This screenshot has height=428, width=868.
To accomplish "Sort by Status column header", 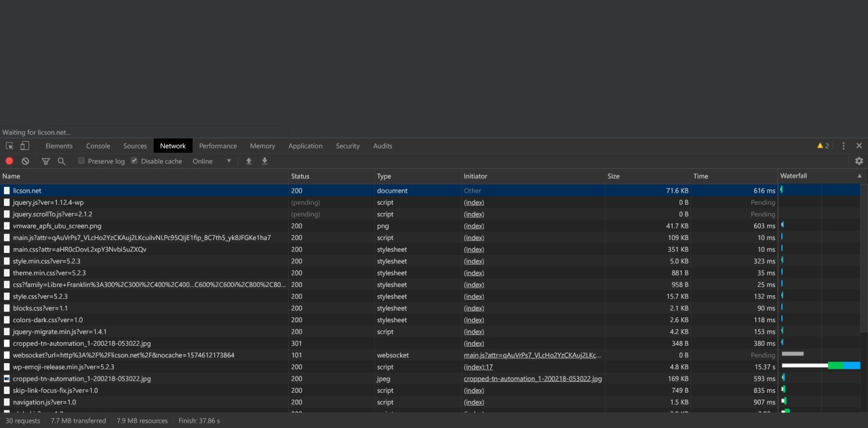I will click(332, 176).
